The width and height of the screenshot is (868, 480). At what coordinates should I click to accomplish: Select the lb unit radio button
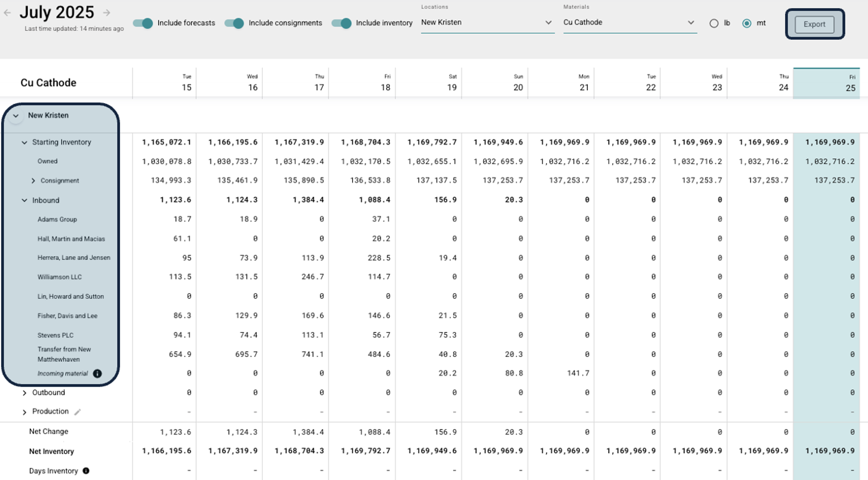(x=713, y=23)
